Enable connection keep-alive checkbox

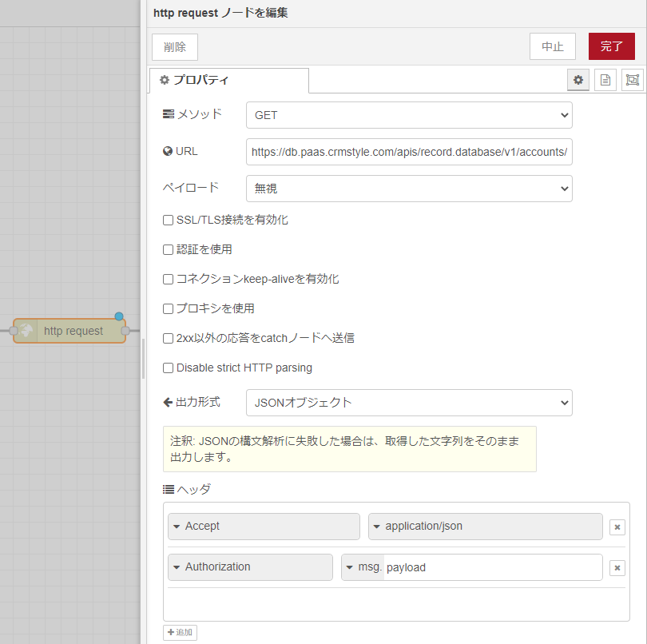coord(168,279)
